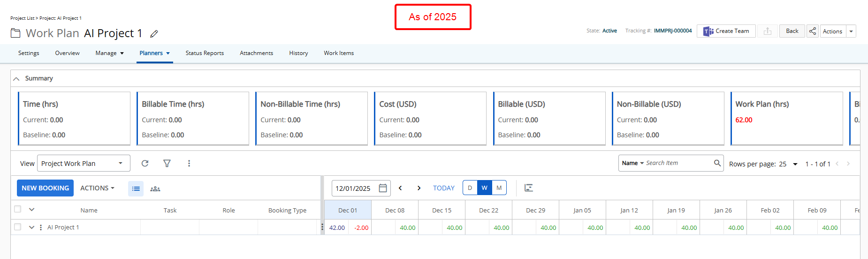Click the share icon beside the Back button
868x259 pixels.
[813, 31]
